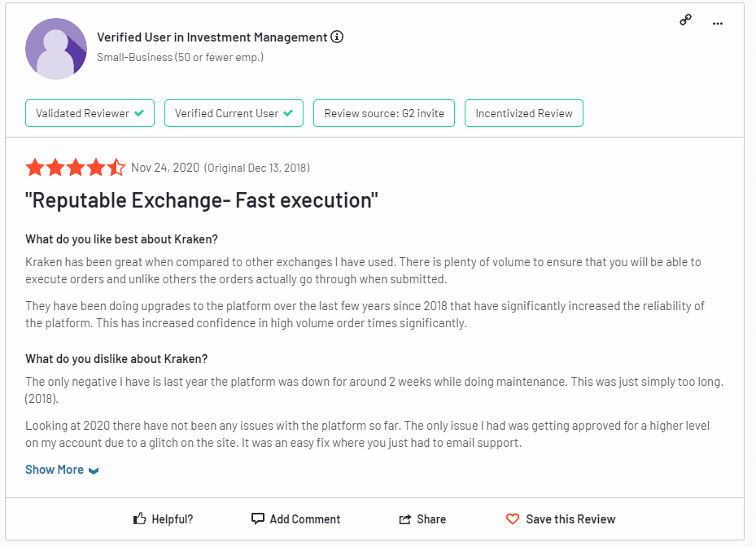Click the Show More chevron arrow
Image resolution: width=756 pixels, height=547 pixels.
pyautogui.click(x=94, y=470)
